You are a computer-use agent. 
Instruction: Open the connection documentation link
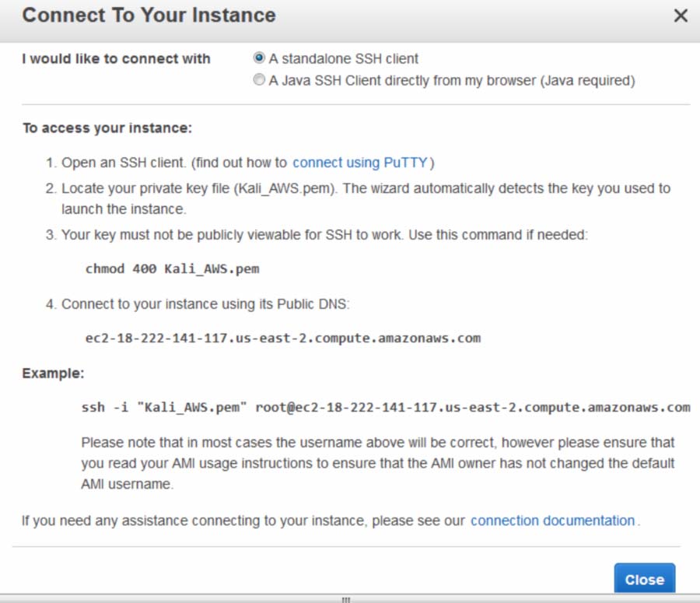(552, 521)
